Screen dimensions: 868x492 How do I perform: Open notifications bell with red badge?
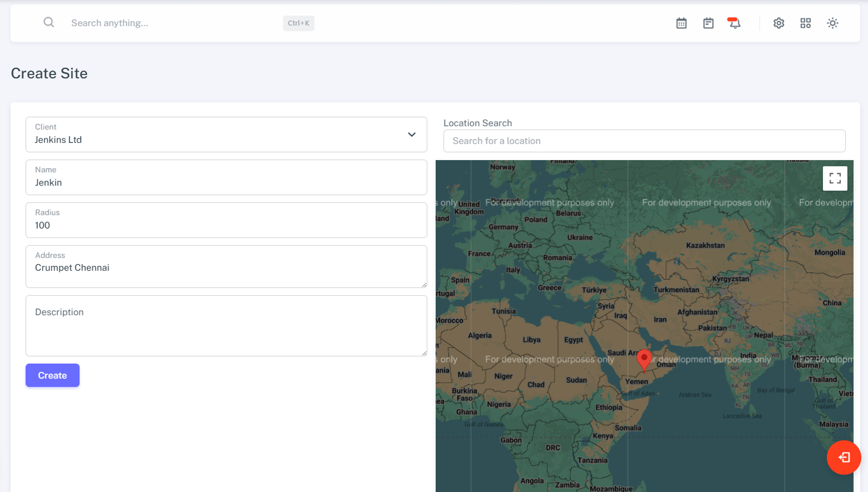[x=734, y=23]
